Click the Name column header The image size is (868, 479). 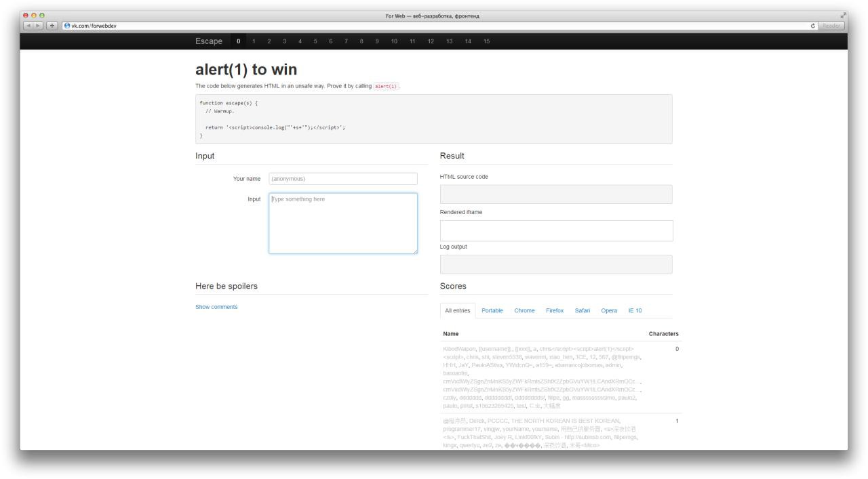pos(451,334)
